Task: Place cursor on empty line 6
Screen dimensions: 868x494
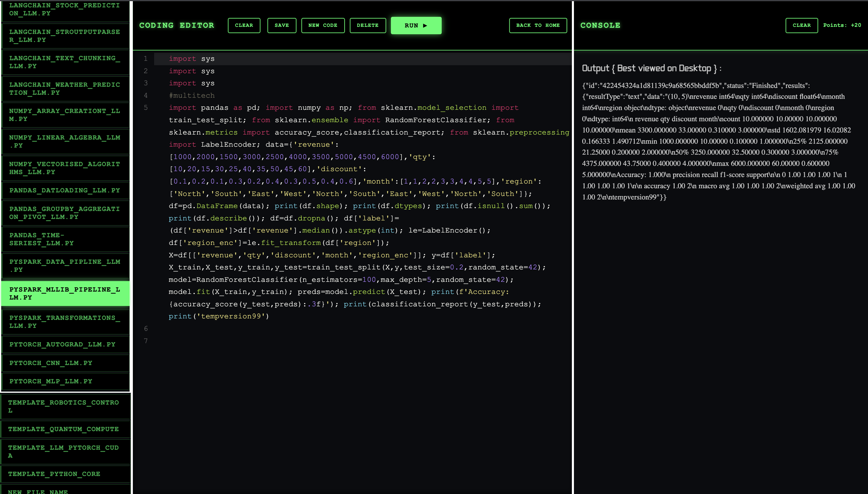Action: [362, 329]
